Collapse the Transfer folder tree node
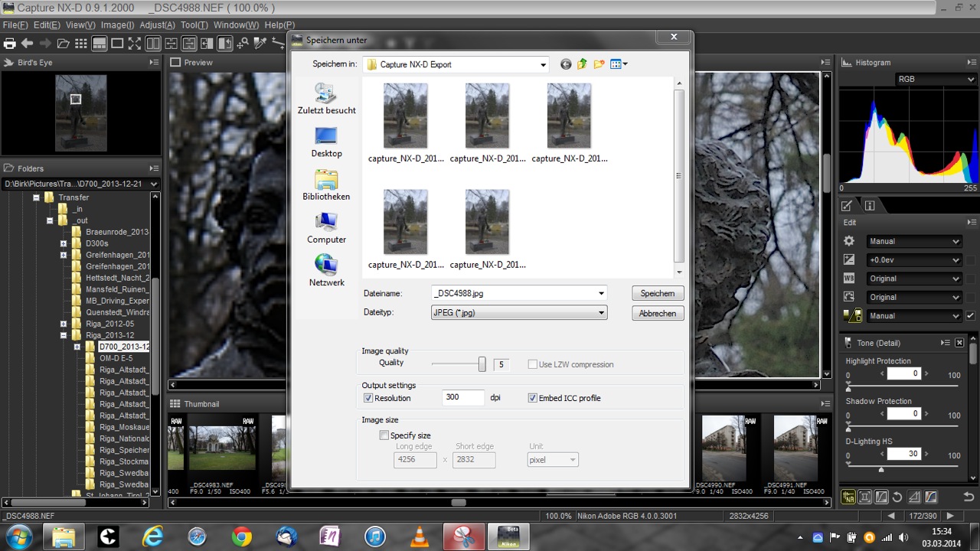The height and width of the screenshot is (551, 980). coord(36,197)
